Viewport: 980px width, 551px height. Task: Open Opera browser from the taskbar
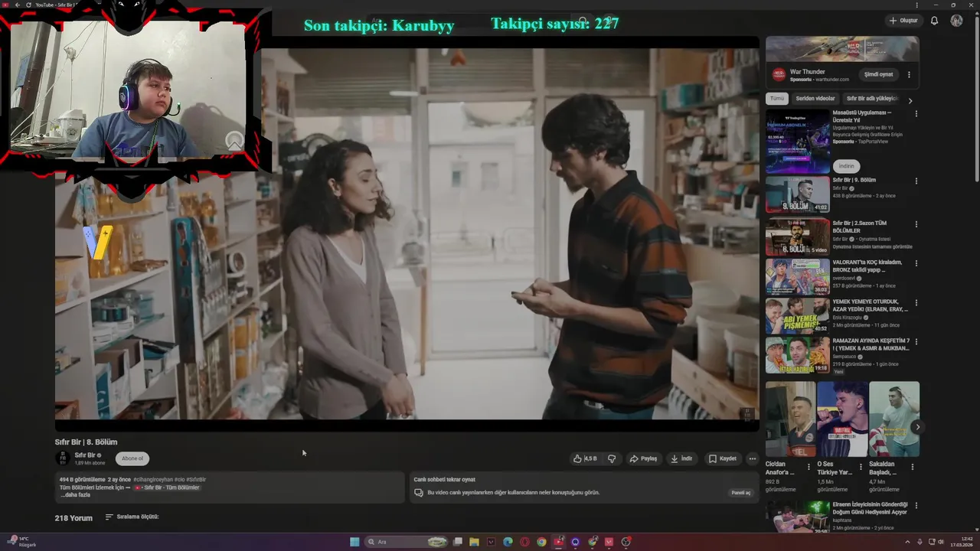click(x=524, y=542)
